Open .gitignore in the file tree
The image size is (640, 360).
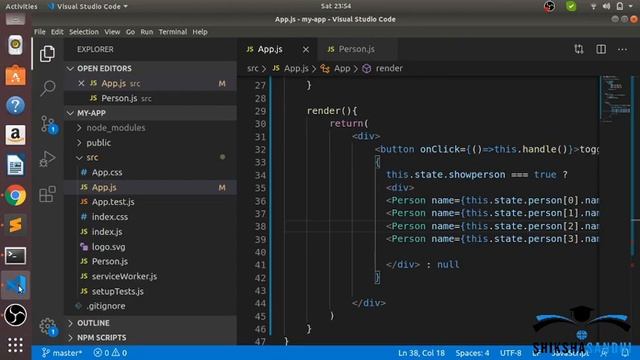[150, 306]
